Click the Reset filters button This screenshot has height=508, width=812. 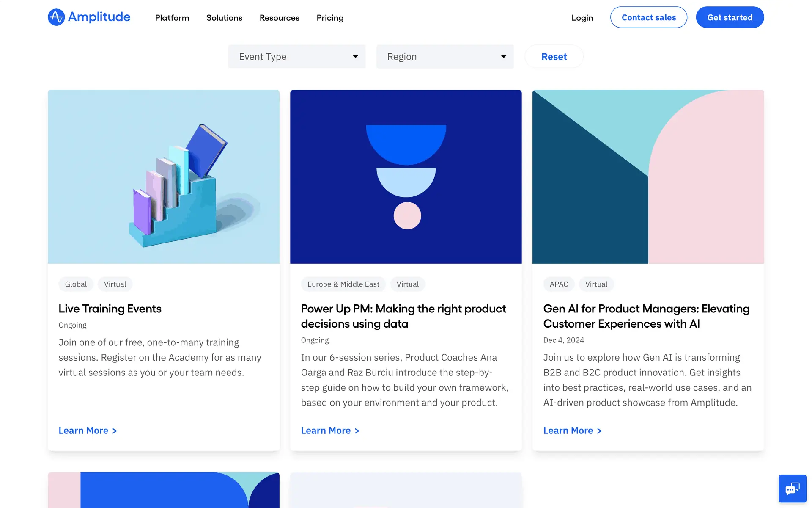(x=554, y=57)
